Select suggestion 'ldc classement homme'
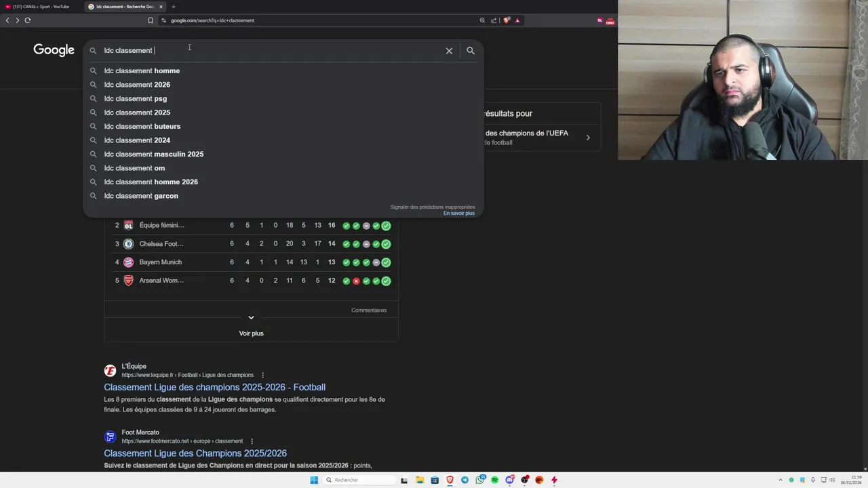The width and height of the screenshot is (868, 488). (x=283, y=70)
